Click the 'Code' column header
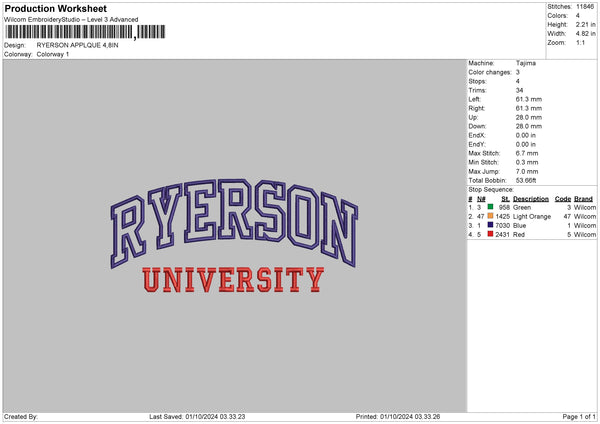The width and height of the screenshot is (600, 424). 563,199
